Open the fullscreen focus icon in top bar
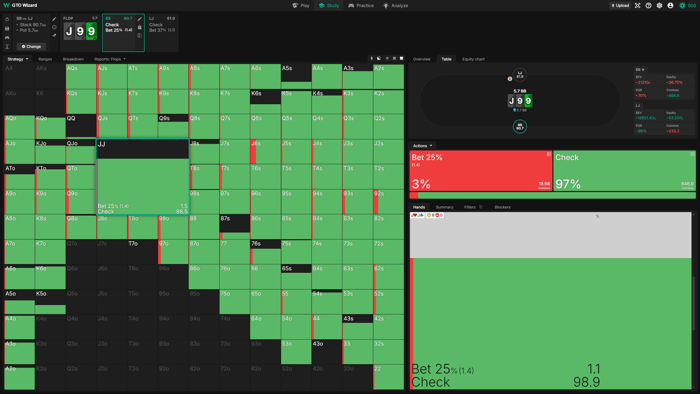 coord(638,5)
